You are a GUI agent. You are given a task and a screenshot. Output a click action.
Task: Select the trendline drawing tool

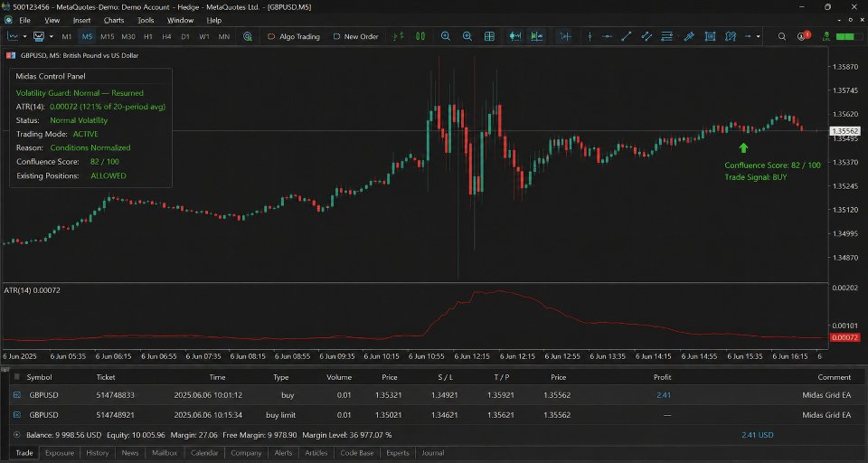(626, 36)
